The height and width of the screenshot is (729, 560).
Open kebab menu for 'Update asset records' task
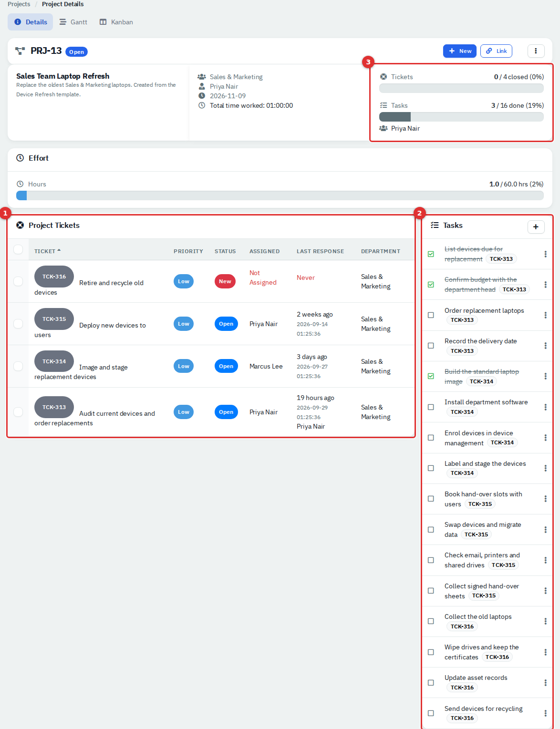click(x=545, y=683)
